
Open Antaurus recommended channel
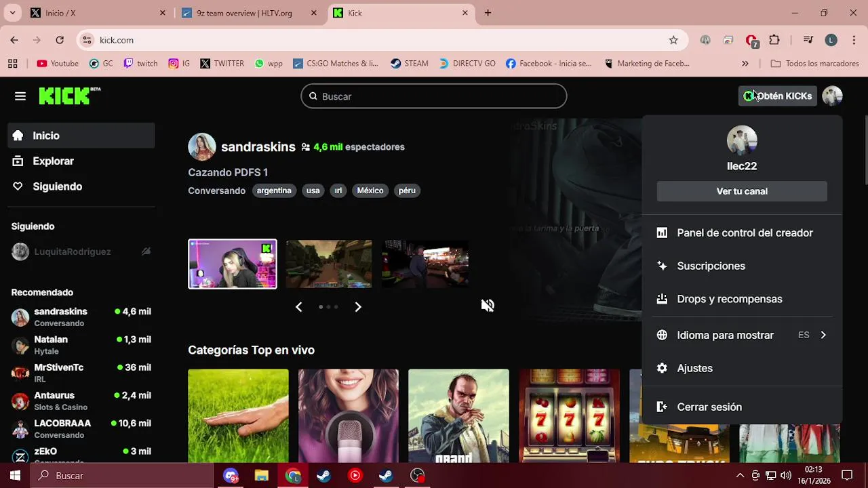point(81,401)
